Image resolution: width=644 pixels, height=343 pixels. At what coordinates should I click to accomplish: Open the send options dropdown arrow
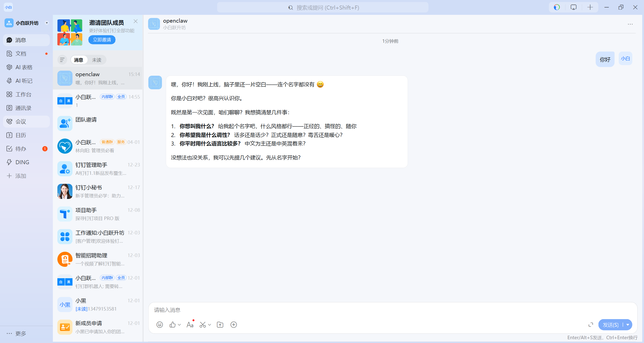coord(628,325)
